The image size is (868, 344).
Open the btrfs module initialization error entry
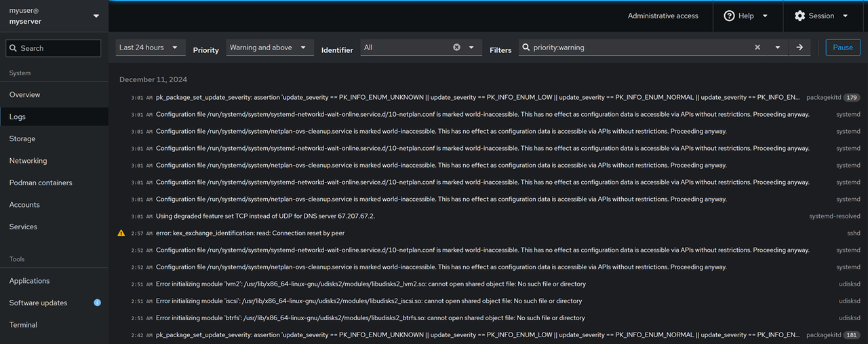point(488,318)
